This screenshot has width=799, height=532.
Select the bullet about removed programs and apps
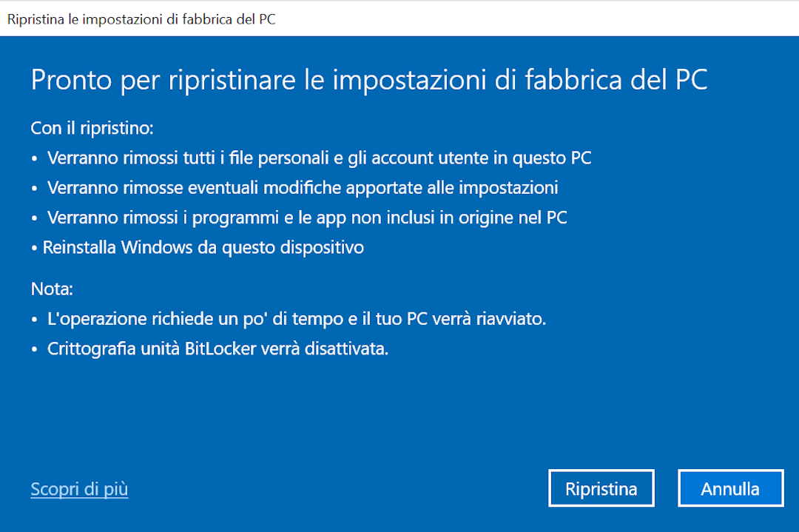click(x=305, y=217)
